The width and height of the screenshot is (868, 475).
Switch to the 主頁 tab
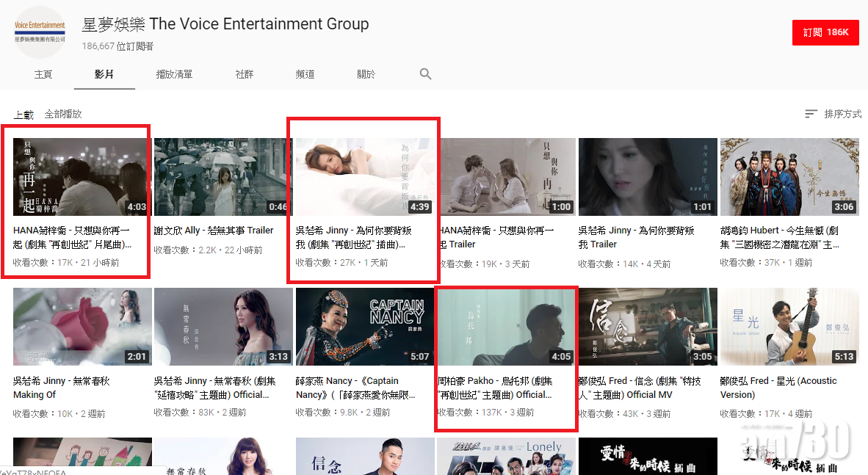[x=43, y=74]
